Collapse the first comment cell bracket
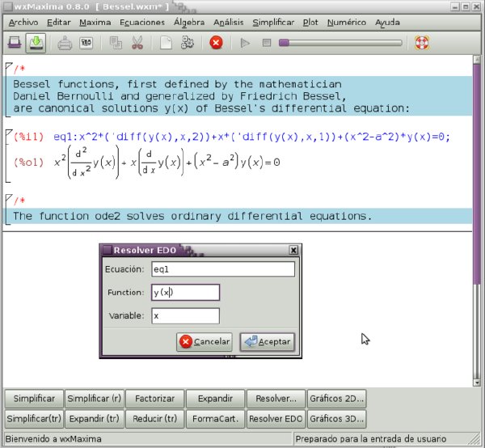The image size is (485, 448). (9, 66)
